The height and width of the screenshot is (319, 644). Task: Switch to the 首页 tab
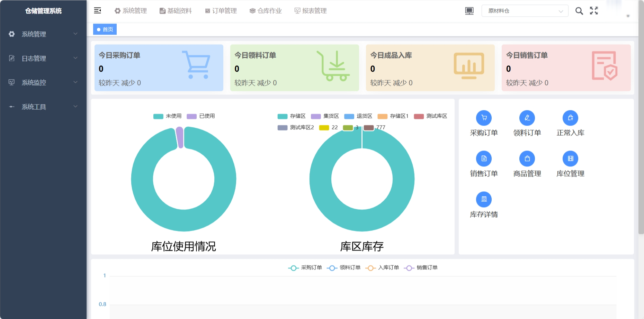coord(105,29)
